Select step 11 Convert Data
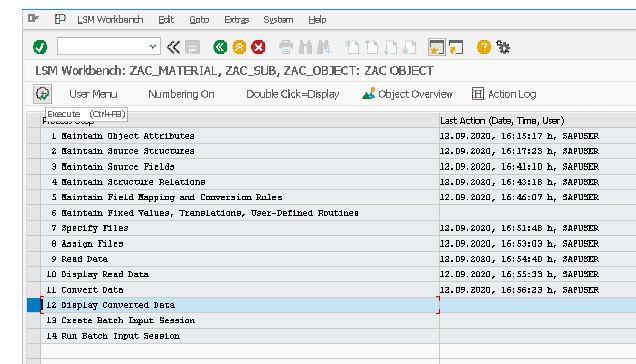 point(240,290)
